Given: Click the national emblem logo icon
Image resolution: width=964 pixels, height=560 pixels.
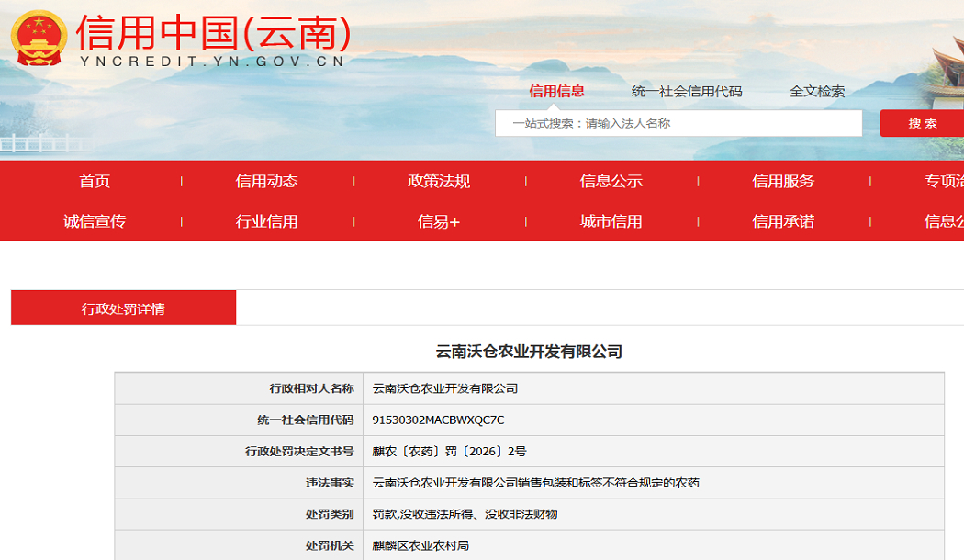Looking at the screenshot, I should coord(39,39).
